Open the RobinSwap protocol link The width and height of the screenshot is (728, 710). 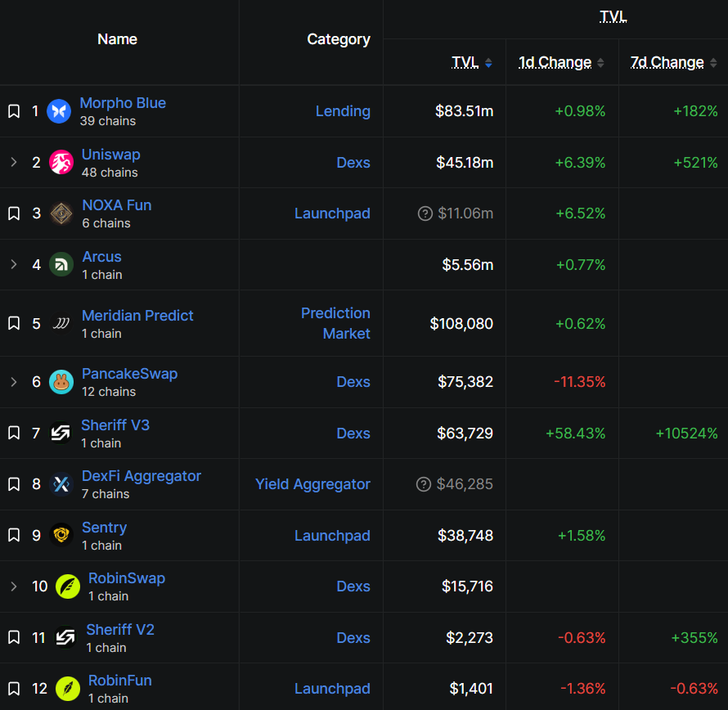[x=127, y=578]
